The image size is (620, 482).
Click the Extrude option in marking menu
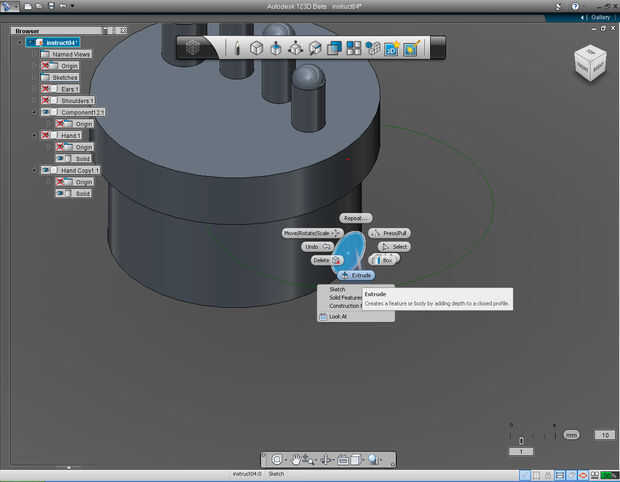356,274
